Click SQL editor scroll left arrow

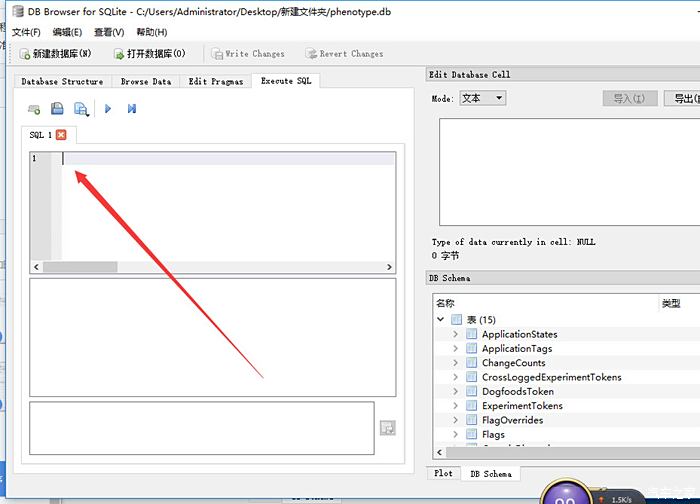point(37,267)
